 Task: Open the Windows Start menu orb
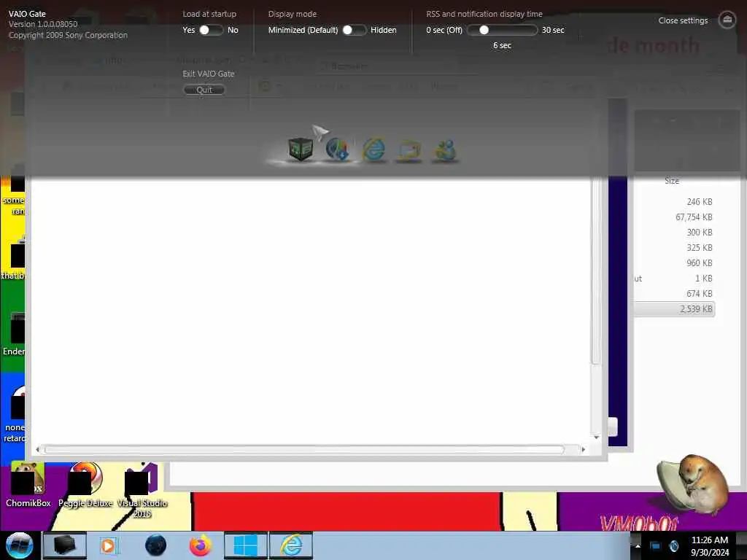[20, 545]
